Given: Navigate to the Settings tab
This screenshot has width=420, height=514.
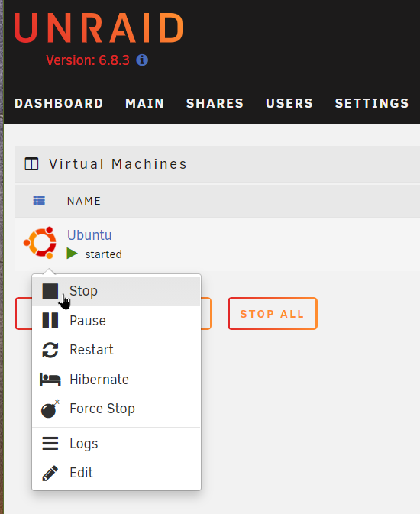Looking at the screenshot, I should click(x=372, y=103).
